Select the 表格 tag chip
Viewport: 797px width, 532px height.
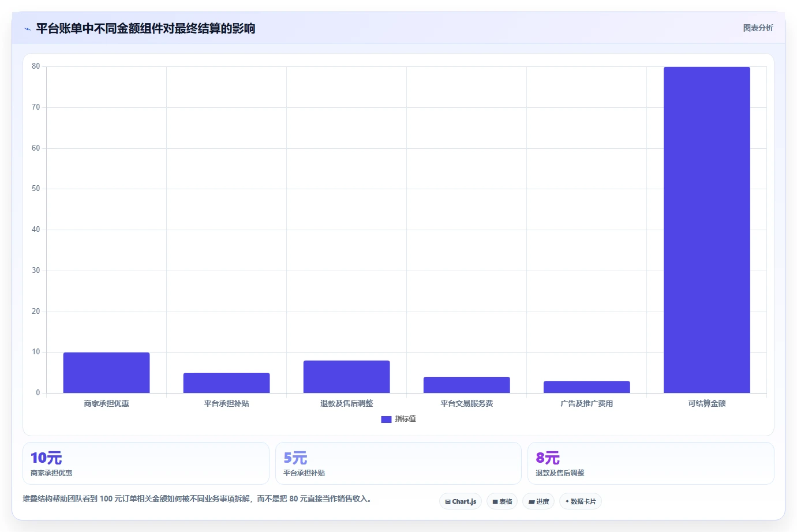pyautogui.click(x=502, y=501)
